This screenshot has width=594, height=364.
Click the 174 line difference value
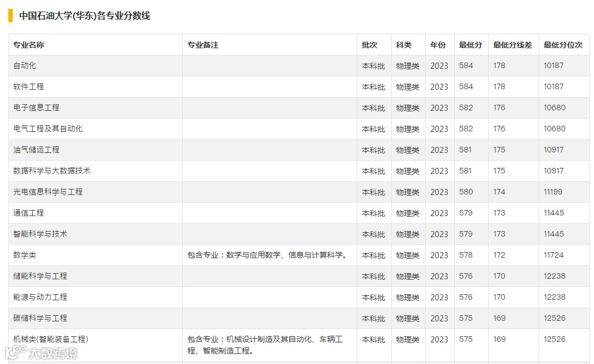499,192
